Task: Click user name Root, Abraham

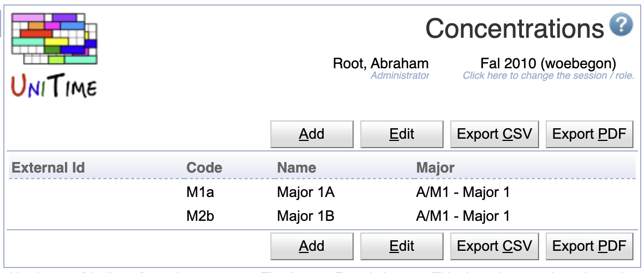Action: tap(381, 64)
